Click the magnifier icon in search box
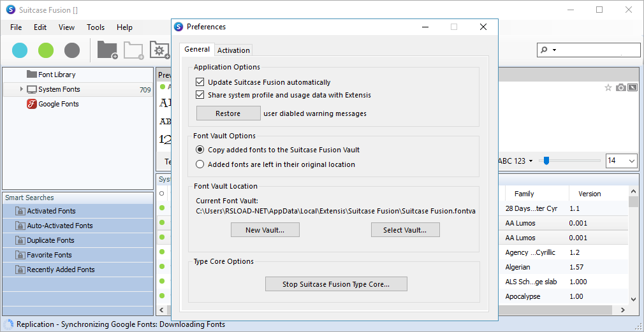The image size is (644, 332). pyautogui.click(x=544, y=50)
